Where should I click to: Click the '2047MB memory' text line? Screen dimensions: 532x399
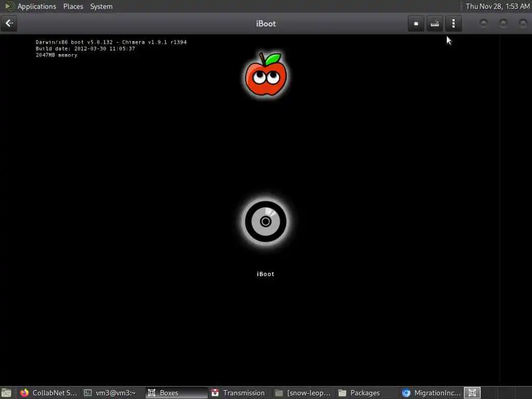point(56,55)
